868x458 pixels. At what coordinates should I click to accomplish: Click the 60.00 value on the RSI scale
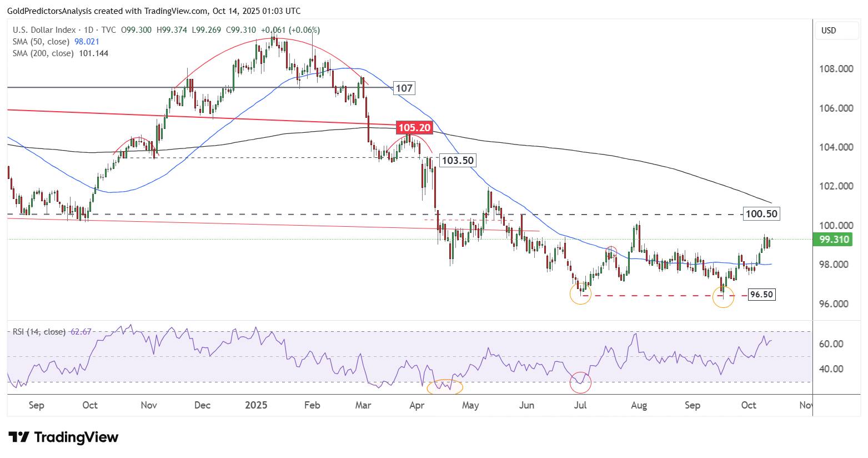[x=831, y=344]
